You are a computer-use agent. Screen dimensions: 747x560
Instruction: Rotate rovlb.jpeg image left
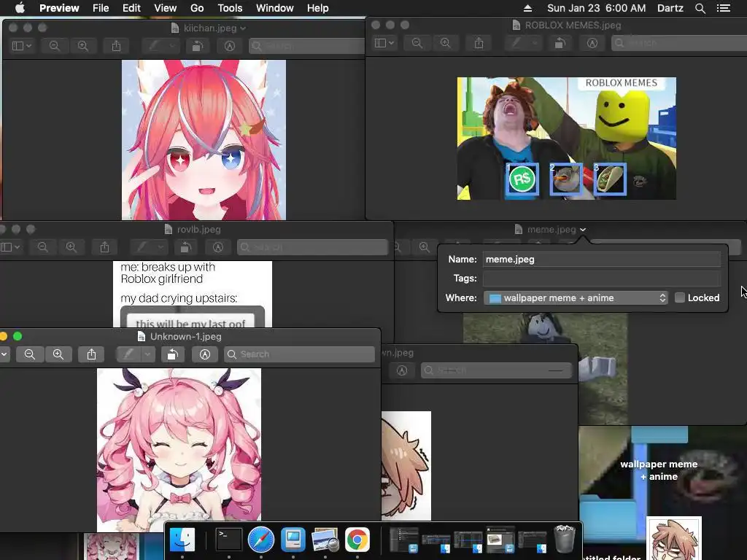(x=186, y=247)
